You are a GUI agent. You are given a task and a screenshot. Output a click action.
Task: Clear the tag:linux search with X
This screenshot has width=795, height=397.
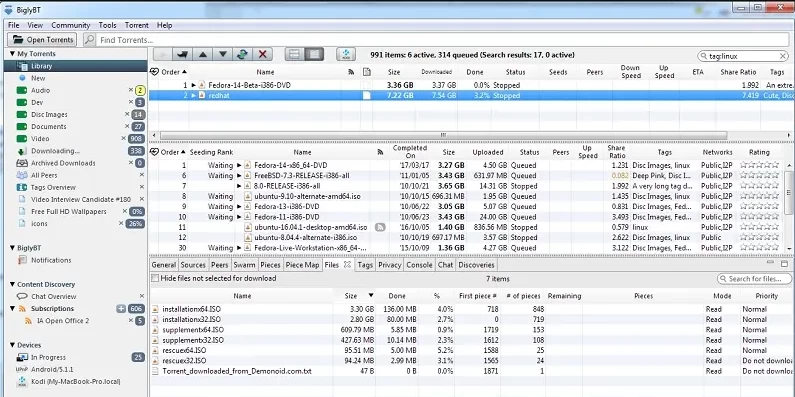coord(783,56)
